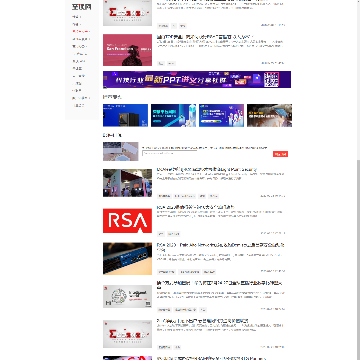Click the red button in the sponsored row
Screen dimensions: 360x360
(280, 154)
